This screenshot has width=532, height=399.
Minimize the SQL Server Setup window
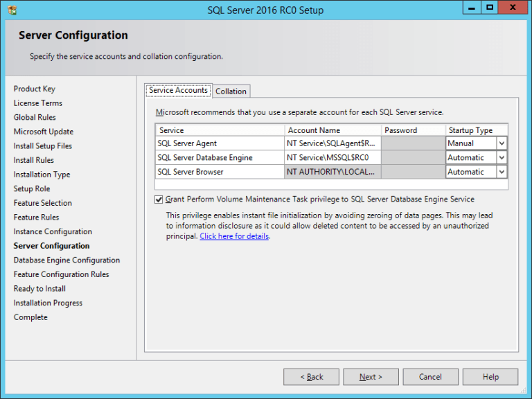(472, 8)
